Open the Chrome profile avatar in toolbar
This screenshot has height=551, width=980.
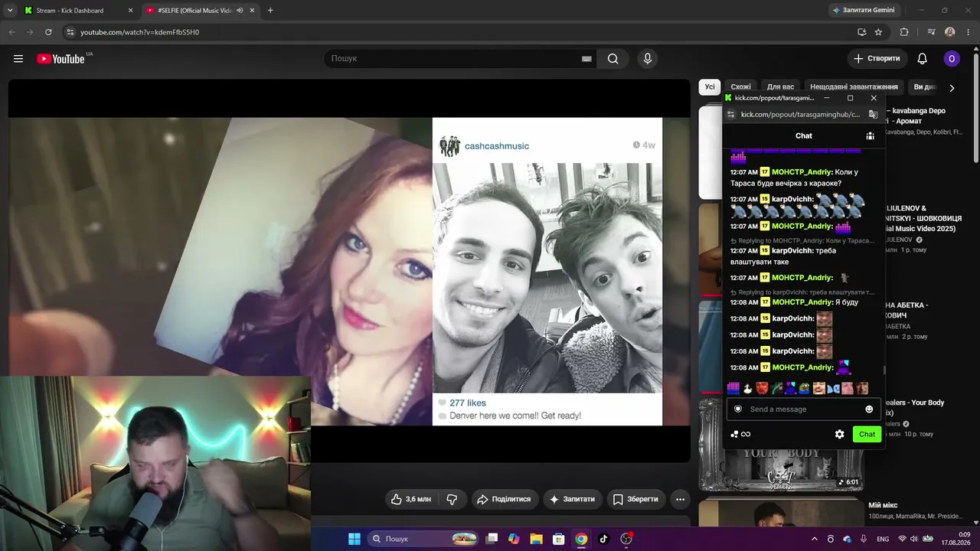(950, 32)
